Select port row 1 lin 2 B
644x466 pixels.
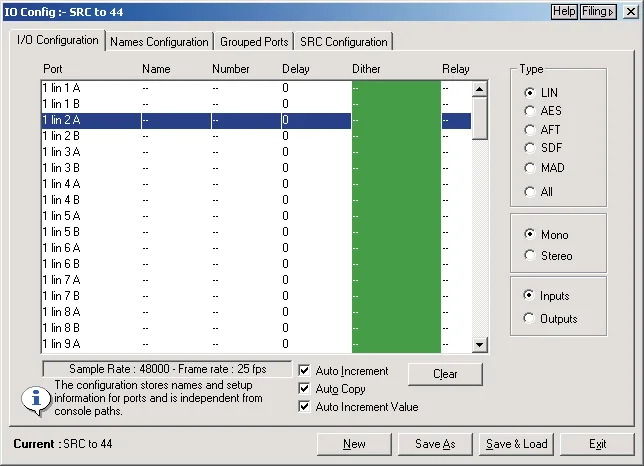[x=256, y=136]
